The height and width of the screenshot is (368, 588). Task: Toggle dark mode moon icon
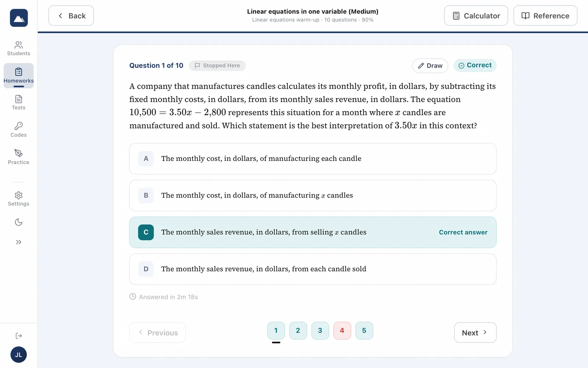click(19, 222)
